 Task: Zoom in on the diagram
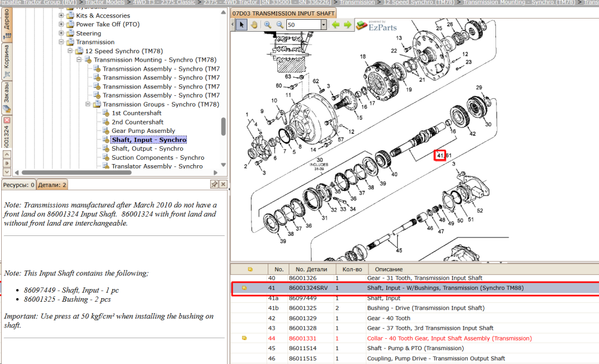268,25
